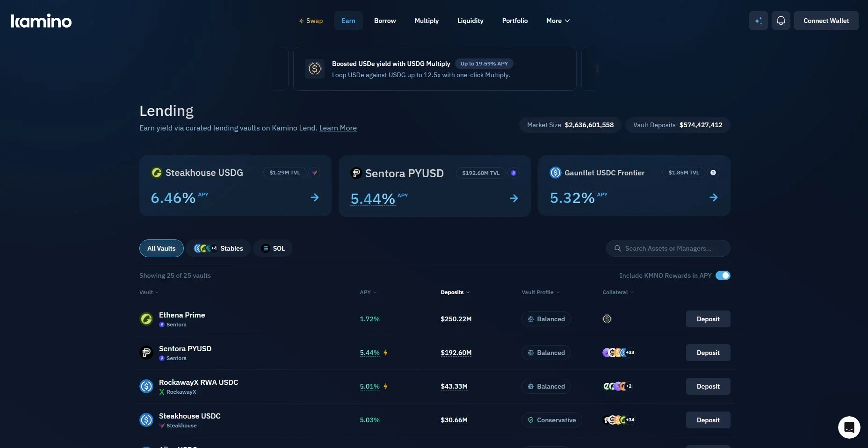This screenshot has width=868, height=448.
Task: Deposit into RockawayX RWA USDC vault
Action: click(708, 386)
